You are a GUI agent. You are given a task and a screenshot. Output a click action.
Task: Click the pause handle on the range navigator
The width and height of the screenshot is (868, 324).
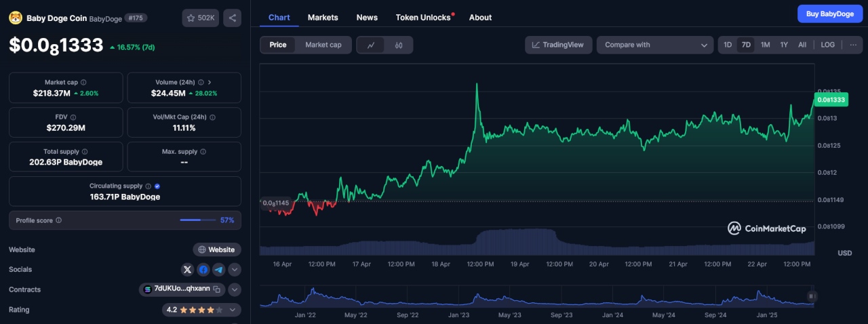pos(810,296)
